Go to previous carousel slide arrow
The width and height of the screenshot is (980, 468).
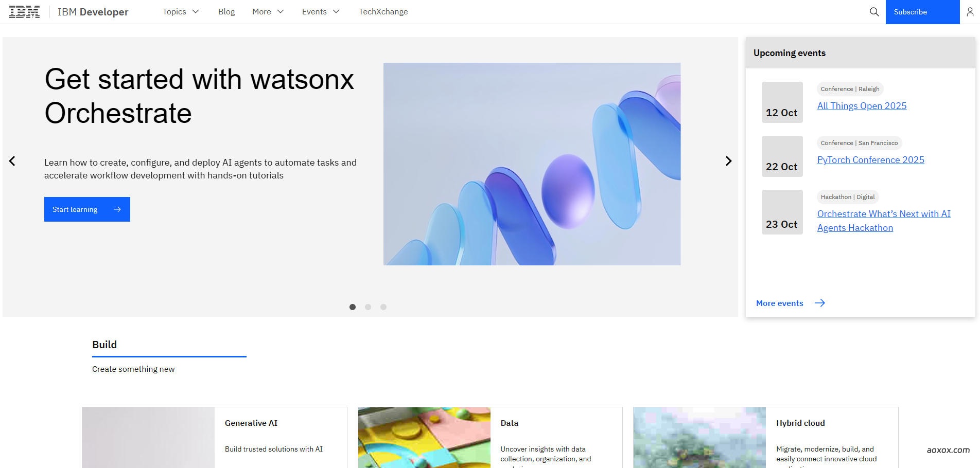12,161
